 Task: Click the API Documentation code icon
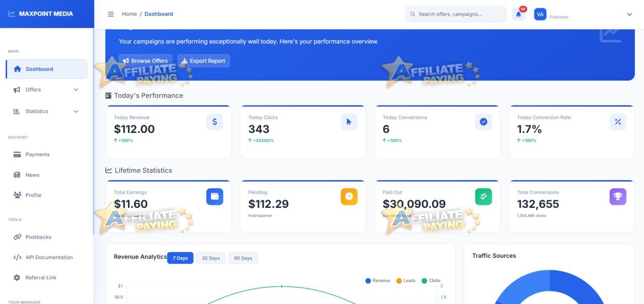point(17,257)
